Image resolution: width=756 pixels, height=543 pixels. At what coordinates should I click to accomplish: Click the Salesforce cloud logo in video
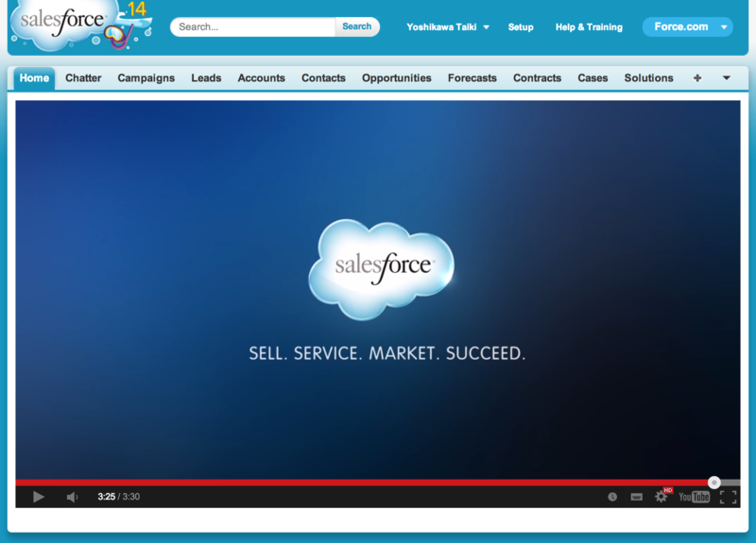click(x=381, y=269)
